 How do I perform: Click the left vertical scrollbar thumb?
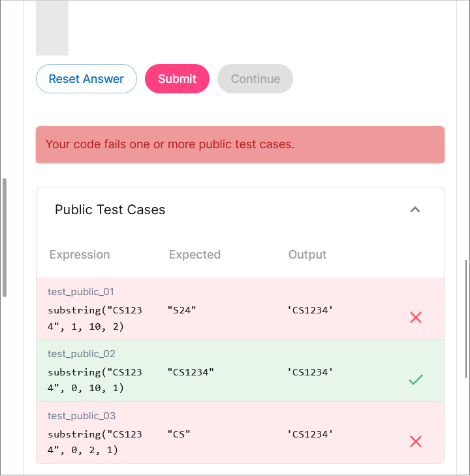[x=5, y=238]
